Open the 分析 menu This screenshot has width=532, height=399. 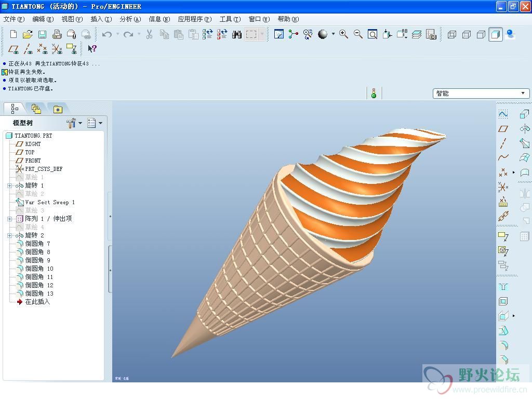click(130, 19)
